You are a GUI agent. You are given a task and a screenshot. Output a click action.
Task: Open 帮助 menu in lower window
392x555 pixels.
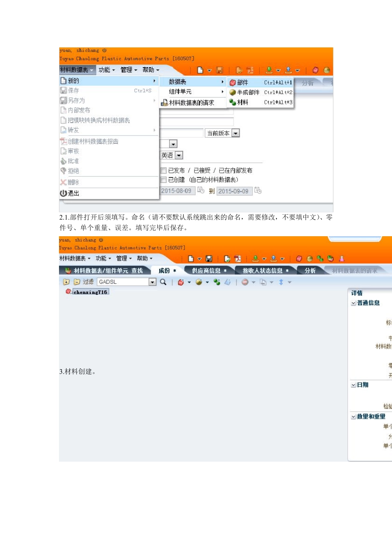pos(145,259)
